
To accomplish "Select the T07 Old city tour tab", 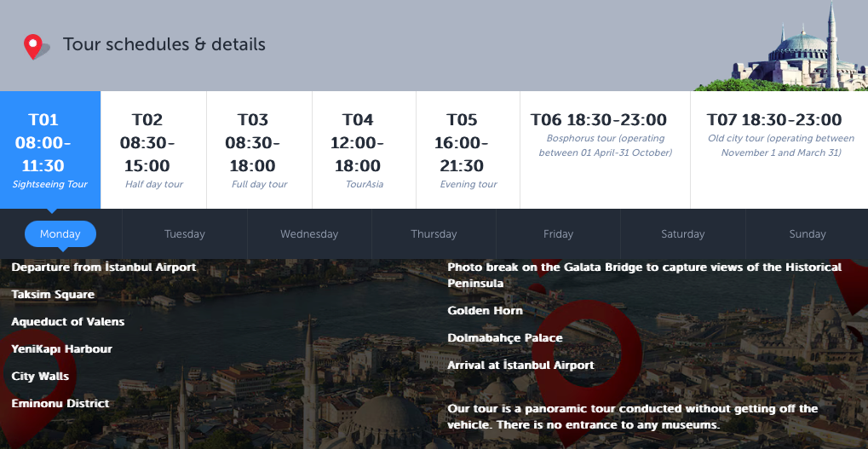I will pyautogui.click(x=779, y=150).
